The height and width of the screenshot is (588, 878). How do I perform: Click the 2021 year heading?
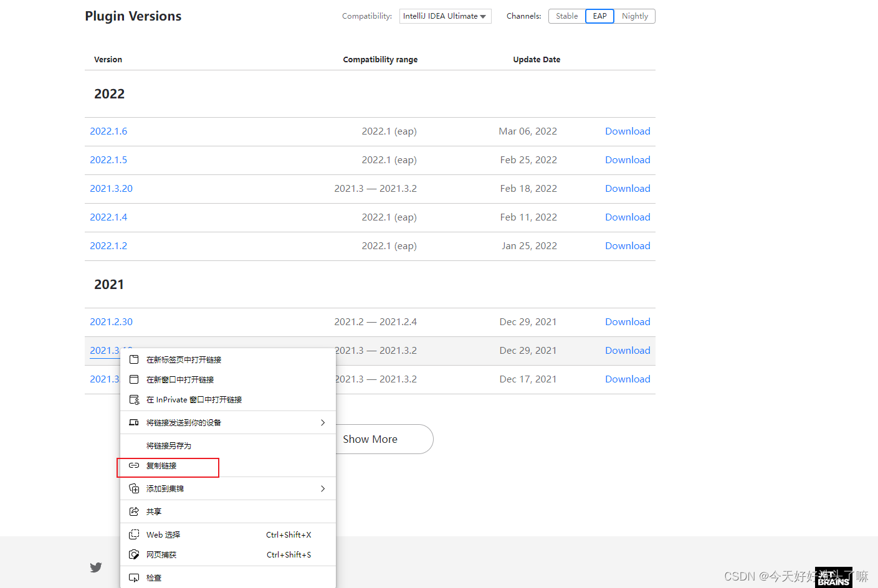[x=109, y=284]
